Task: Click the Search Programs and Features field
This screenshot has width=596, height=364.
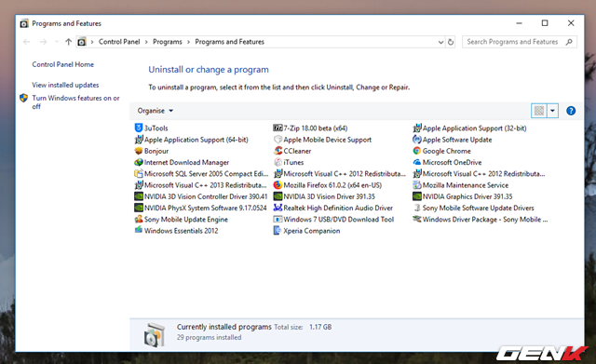Action: (x=520, y=42)
